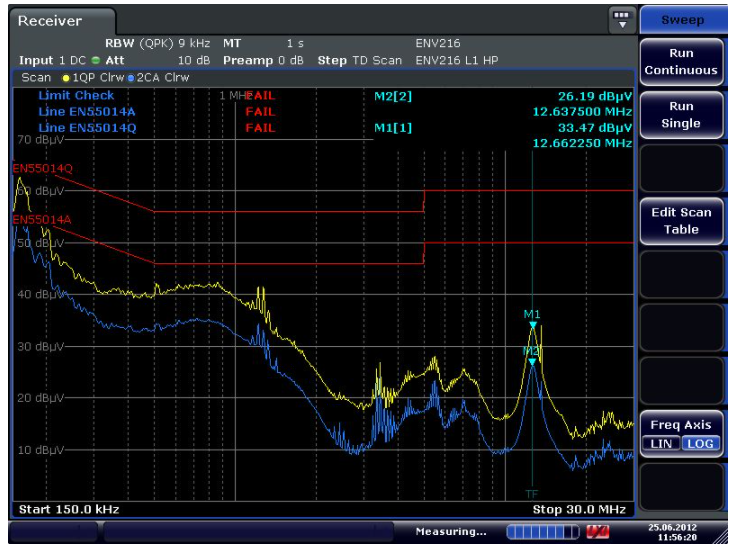Click the 12.637500 MHz frequency readout
737x544 pixels.
tap(582, 112)
